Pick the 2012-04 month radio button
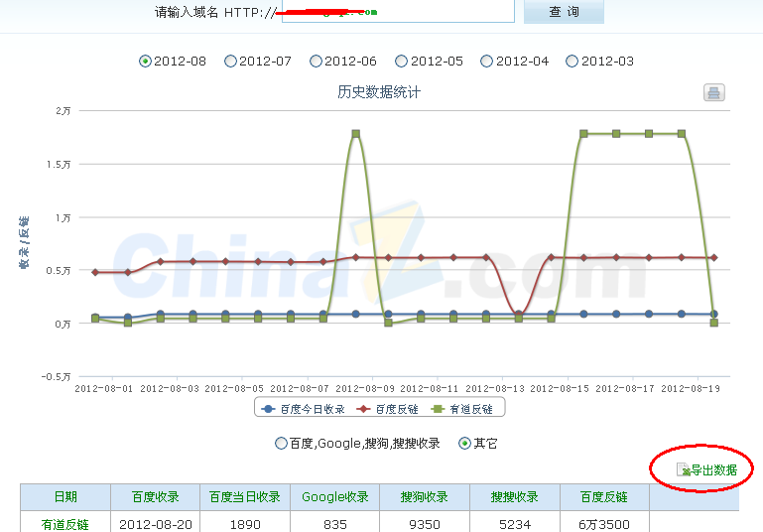This screenshot has height=532, width=763. click(487, 62)
